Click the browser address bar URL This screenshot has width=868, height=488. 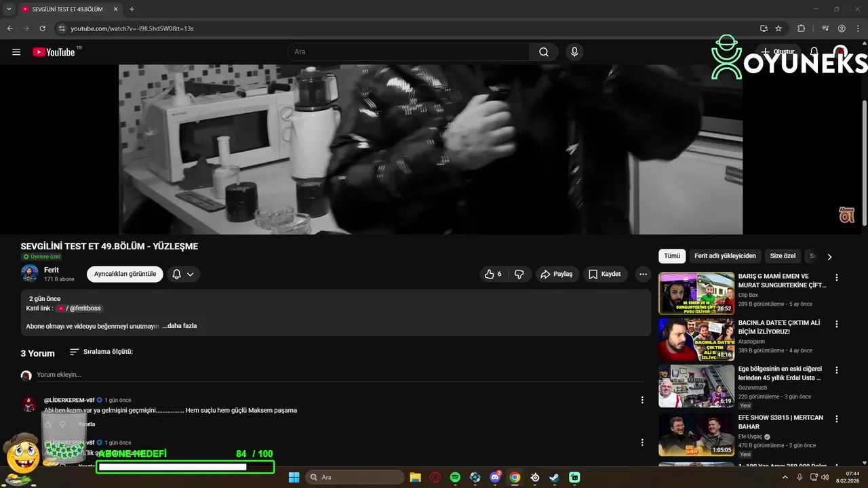132,28
